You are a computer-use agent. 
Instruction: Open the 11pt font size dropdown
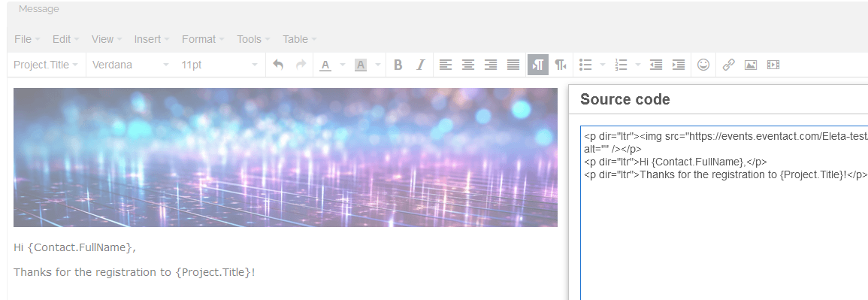(219, 65)
